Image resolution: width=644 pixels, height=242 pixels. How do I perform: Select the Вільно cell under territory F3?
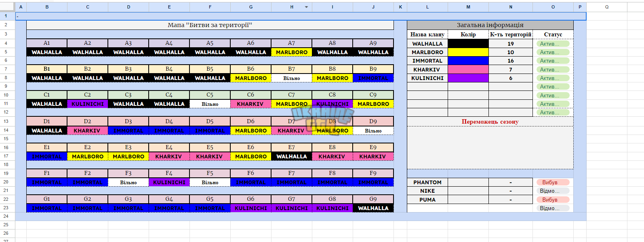(128, 182)
